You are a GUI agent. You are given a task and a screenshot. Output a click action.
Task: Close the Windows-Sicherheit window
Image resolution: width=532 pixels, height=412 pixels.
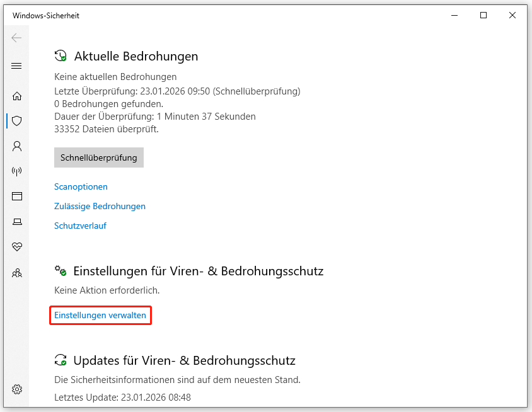pyautogui.click(x=512, y=15)
